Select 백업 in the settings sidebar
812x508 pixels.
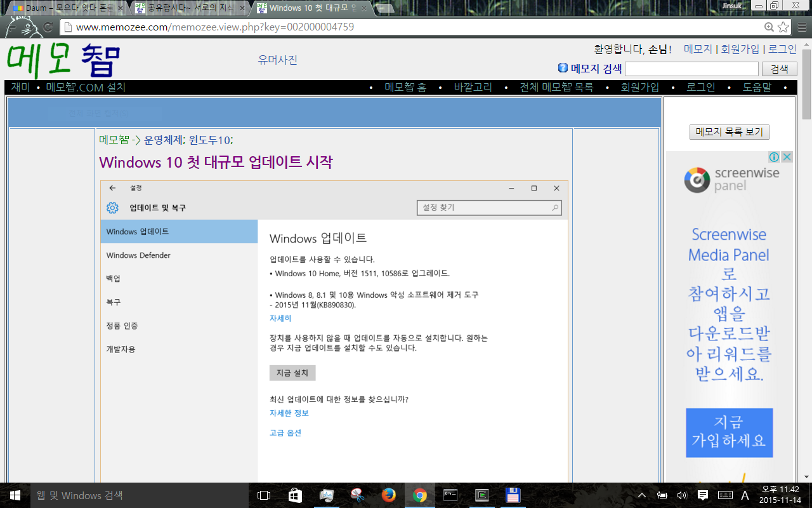(179, 279)
